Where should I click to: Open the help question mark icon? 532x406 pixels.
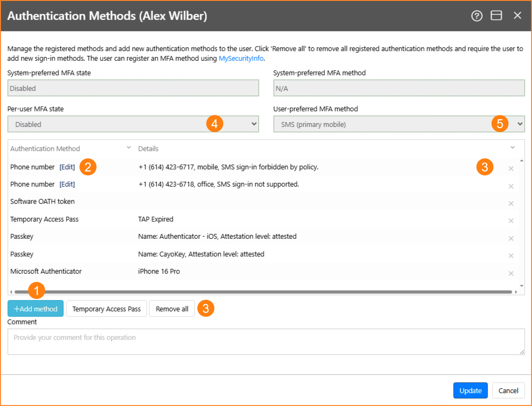point(477,16)
